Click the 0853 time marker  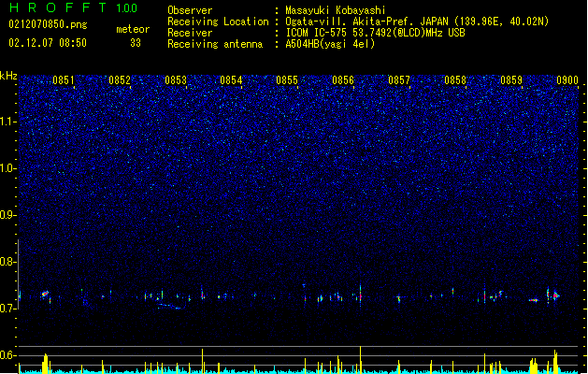[x=176, y=80]
